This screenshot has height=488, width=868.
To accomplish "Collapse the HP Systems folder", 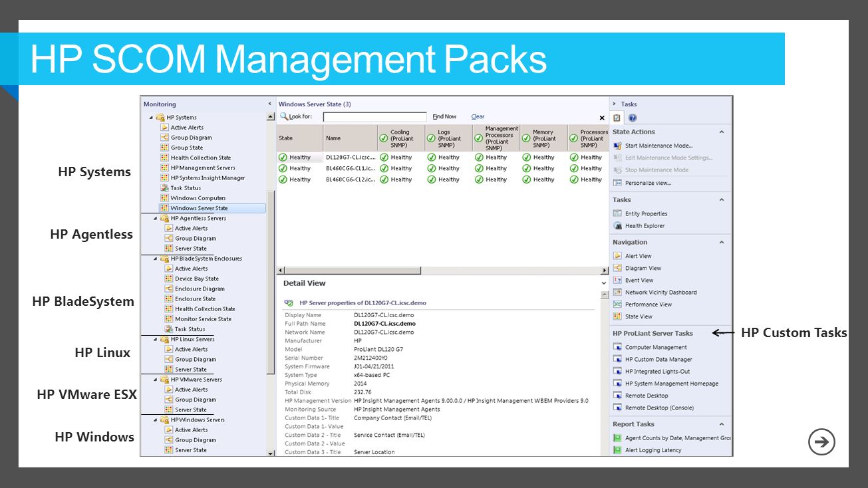I will pyautogui.click(x=150, y=118).
